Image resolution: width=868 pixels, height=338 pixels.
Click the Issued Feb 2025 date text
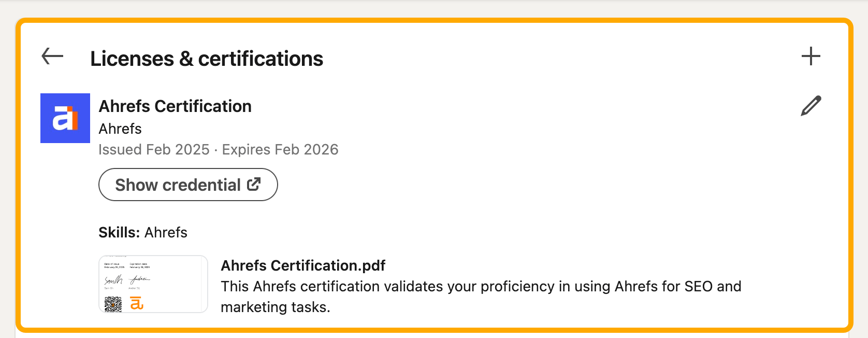click(153, 149)
